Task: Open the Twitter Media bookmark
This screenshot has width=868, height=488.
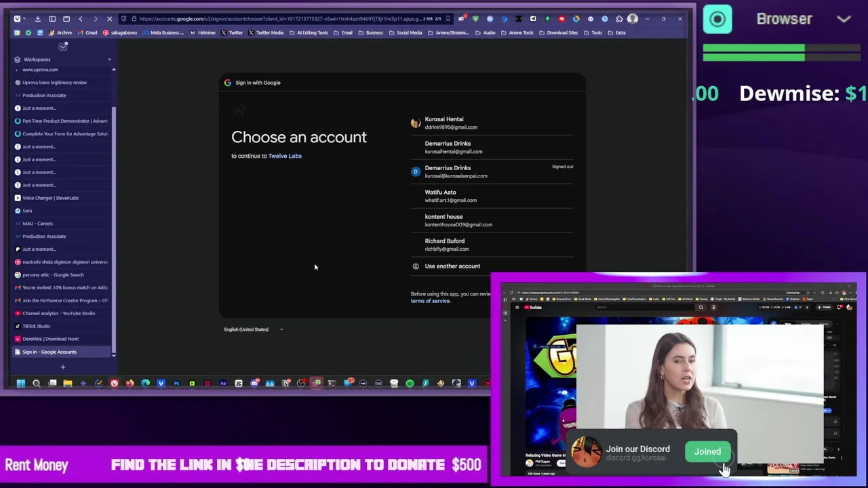Action: click(x=266, y=33)
